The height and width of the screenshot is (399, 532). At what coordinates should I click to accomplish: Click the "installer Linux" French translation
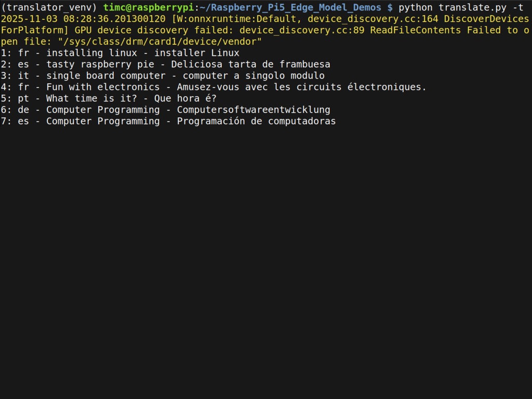(196, 53)
